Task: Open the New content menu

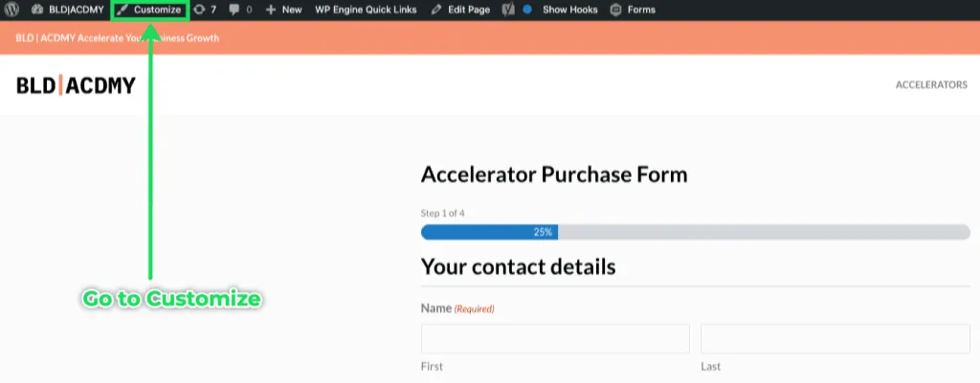Action: (x=283, y=10)
